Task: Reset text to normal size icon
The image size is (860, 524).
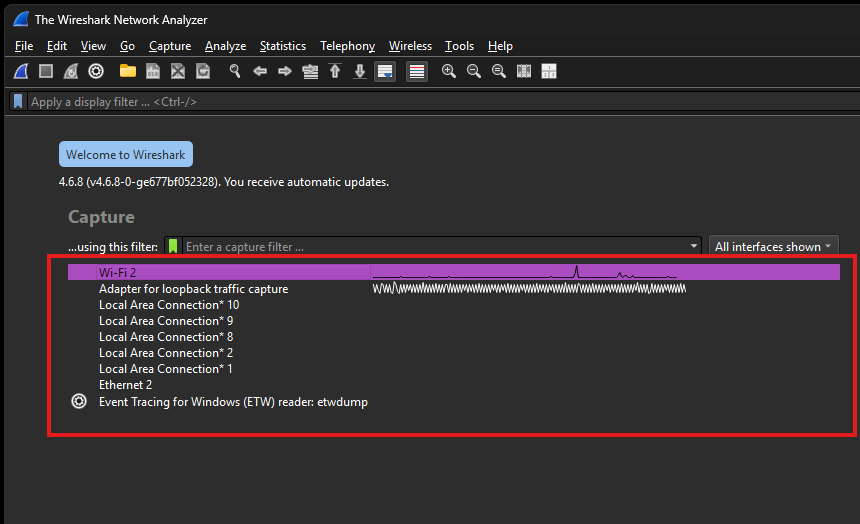Action: coord(499,71)
